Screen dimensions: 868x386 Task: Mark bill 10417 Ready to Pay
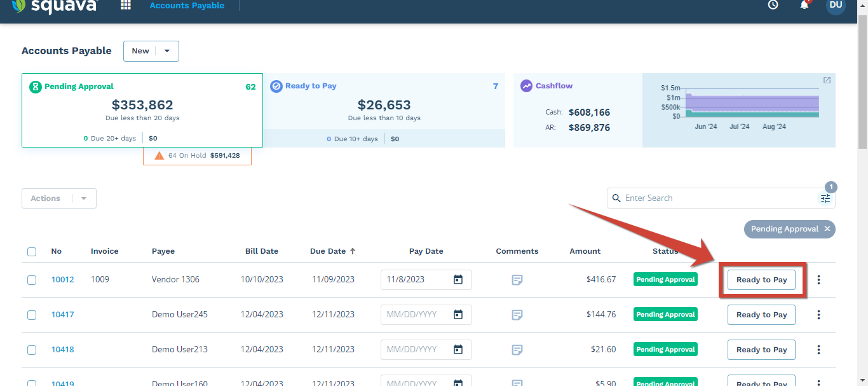coord(761,315)
